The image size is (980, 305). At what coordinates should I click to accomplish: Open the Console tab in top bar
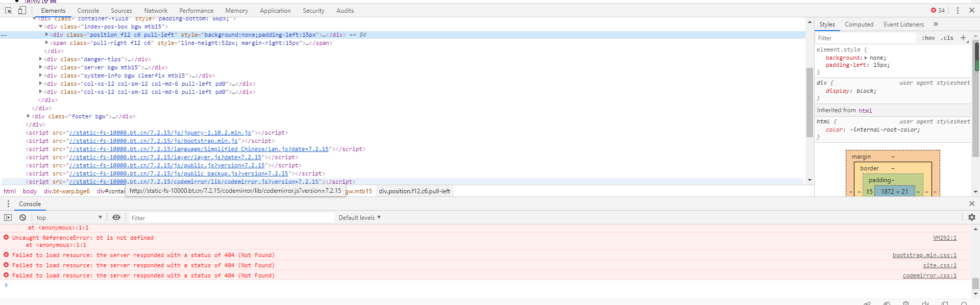88,11
